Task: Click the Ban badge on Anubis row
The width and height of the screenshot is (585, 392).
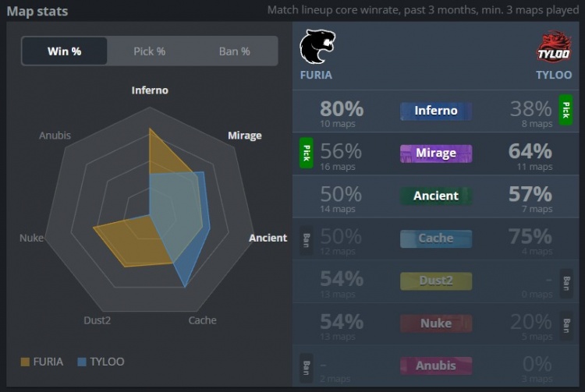Action: coord(307,368)
